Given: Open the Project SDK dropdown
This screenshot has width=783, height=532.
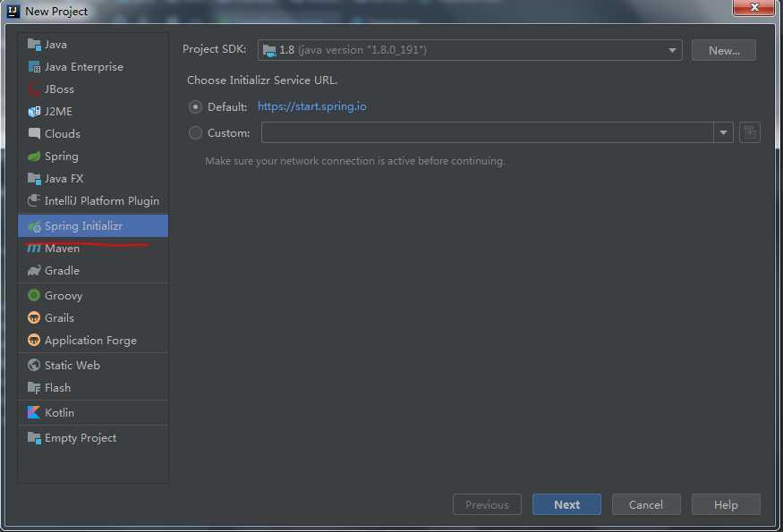Looking at the screenshot, I should pyautogui.click(x=470, y=50).
